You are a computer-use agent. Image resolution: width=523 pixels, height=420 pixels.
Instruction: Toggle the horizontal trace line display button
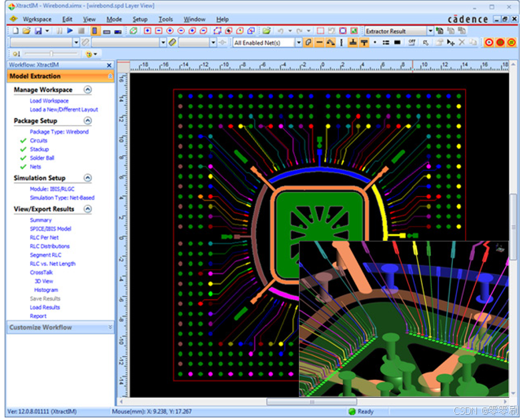pos(320,43)
